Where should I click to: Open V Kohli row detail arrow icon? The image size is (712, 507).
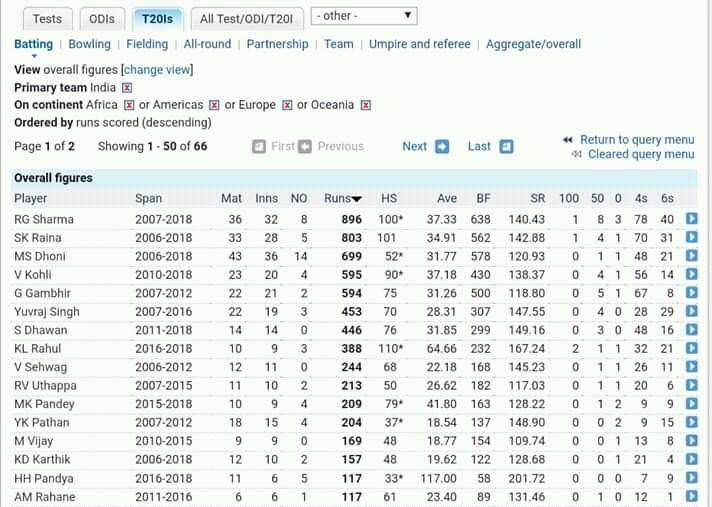coord(691,274)
